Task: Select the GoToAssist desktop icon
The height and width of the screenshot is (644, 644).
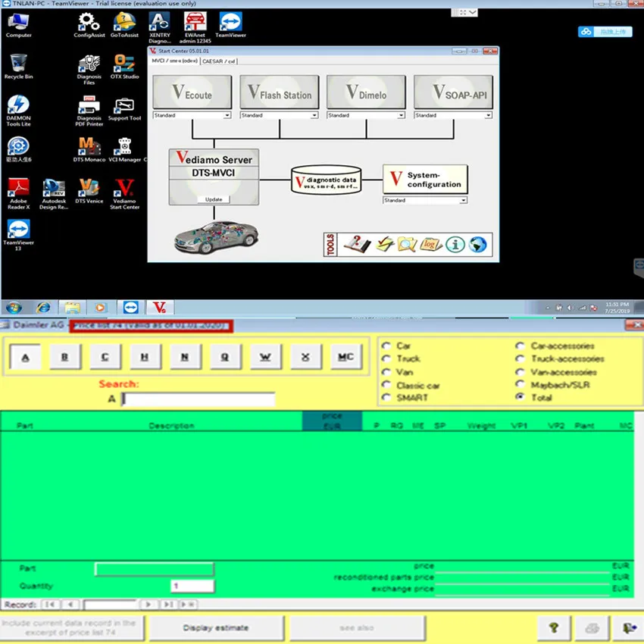Action: pos(124,26)
